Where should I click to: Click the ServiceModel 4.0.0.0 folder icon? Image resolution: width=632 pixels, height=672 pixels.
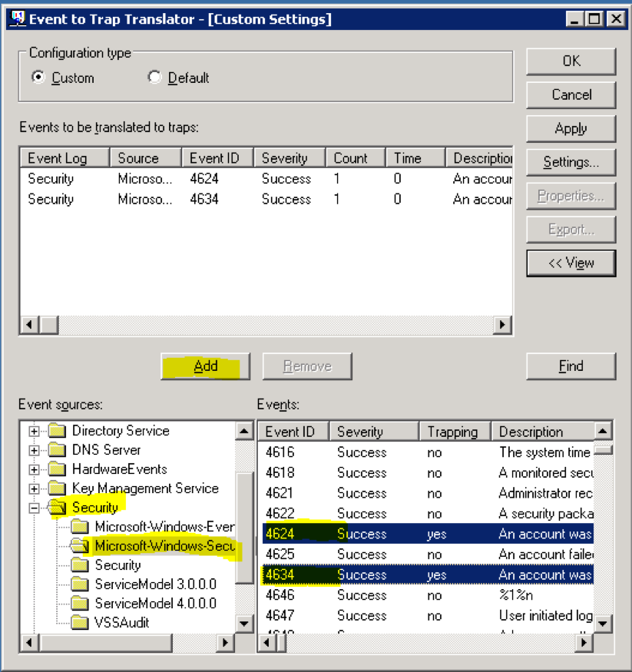[80, 604]
